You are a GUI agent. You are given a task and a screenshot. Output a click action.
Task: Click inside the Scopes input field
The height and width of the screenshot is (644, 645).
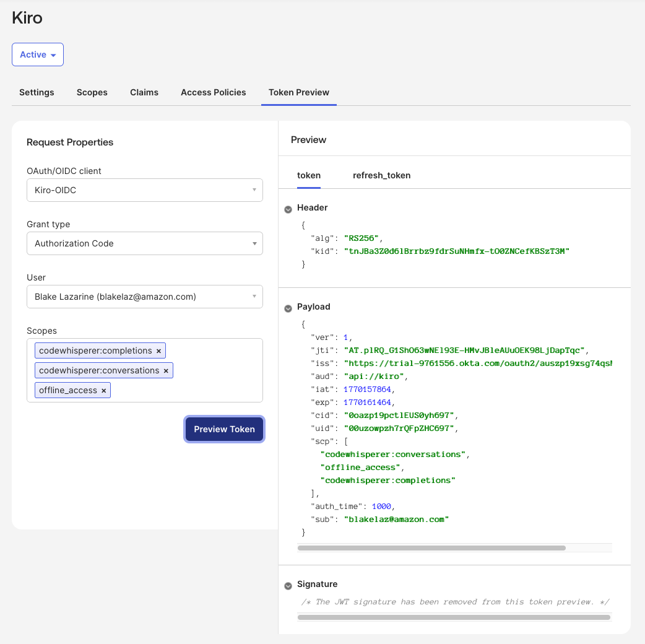(x=186, y=391)
